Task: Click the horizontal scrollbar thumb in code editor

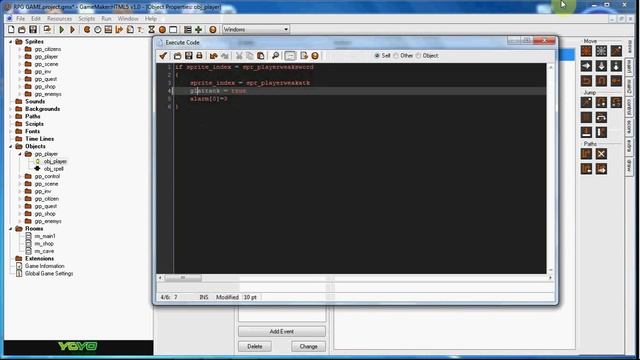Action: 183,278
